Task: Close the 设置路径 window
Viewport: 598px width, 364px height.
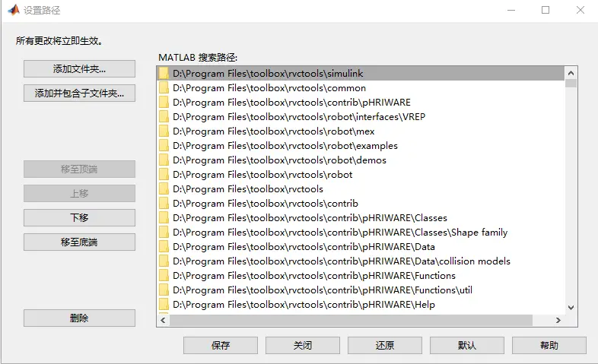Action: (581, 10)
